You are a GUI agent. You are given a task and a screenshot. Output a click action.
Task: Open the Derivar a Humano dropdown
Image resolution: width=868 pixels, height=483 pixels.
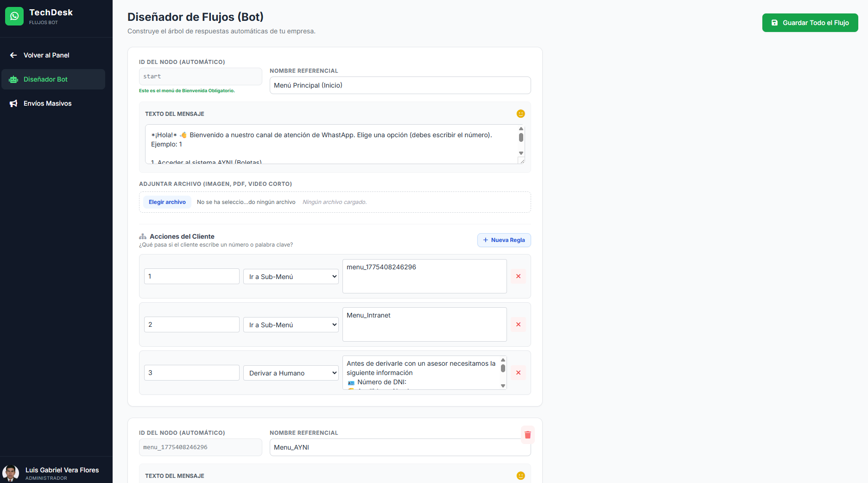(291, 373)
